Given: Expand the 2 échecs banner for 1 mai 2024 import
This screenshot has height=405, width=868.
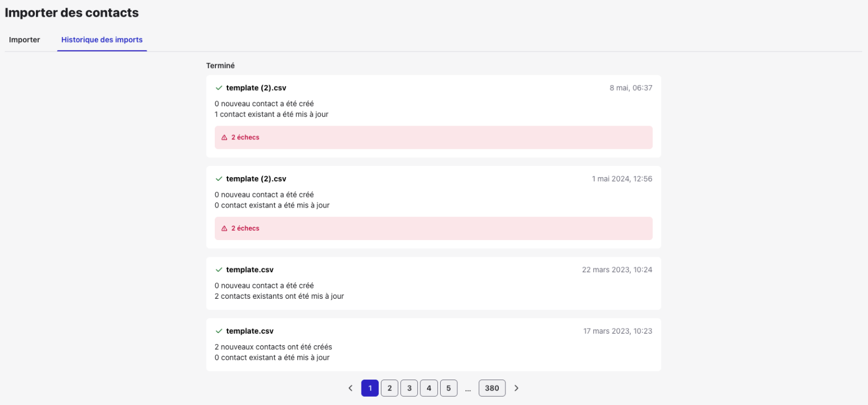Looking at the screenshot, I should tap(433, 228).
